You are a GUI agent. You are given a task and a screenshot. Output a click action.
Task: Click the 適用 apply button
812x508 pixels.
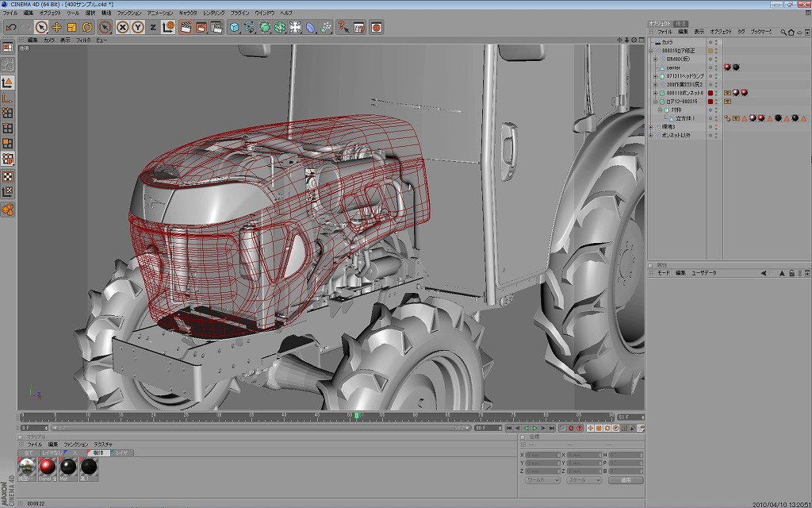click(625, 480)
